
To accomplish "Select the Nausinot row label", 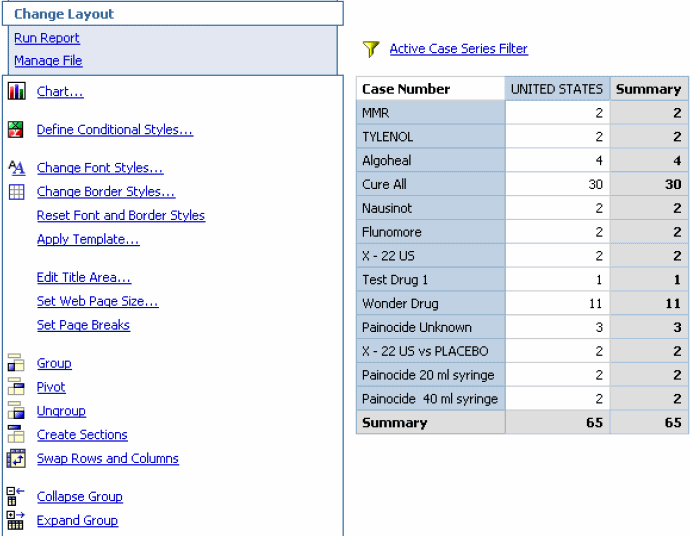I will pos(430,208).
